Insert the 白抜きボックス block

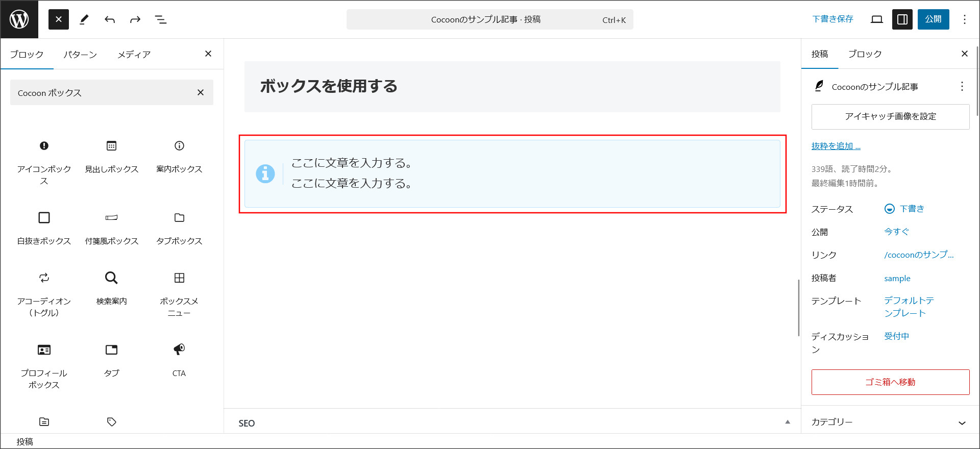(x=44, y=229)
